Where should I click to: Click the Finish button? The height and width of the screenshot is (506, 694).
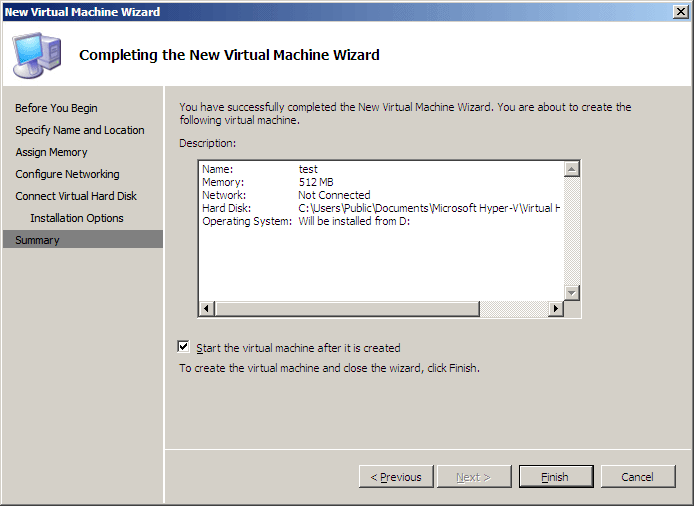pos(556,477)
